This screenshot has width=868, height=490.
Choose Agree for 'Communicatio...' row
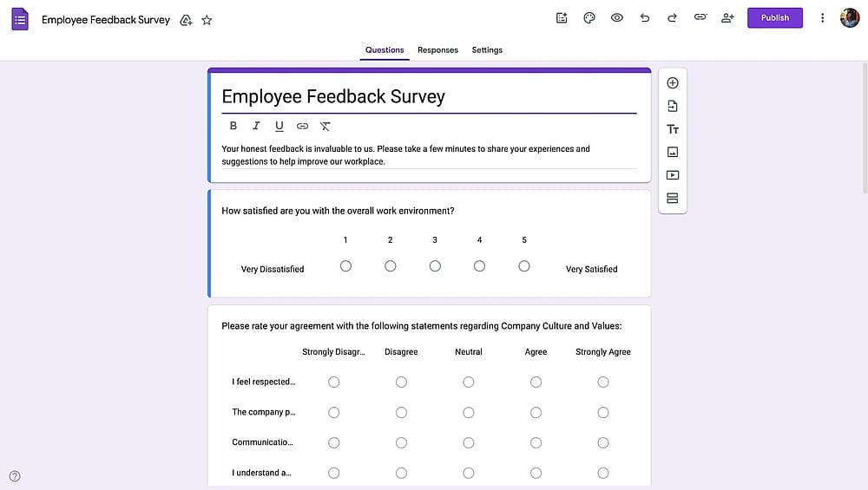[536, 443]
